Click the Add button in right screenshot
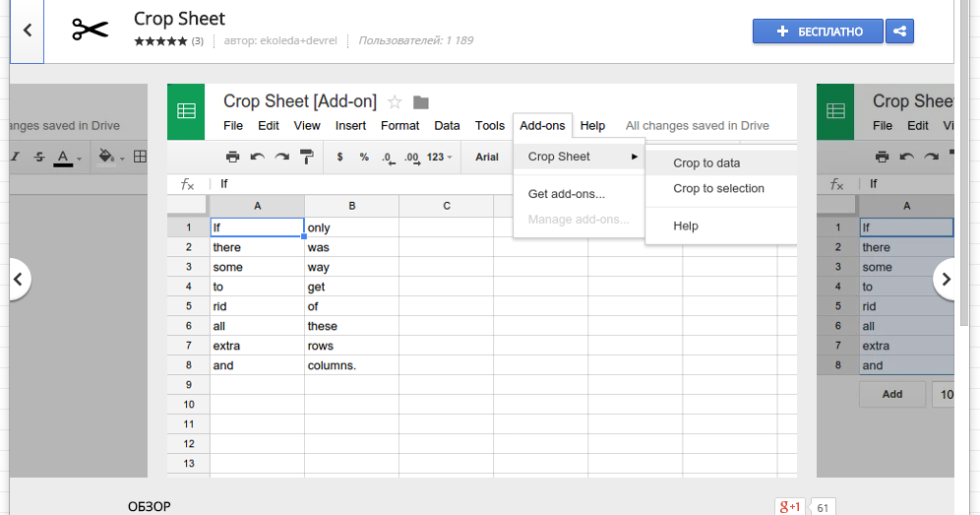 [891, 394]
